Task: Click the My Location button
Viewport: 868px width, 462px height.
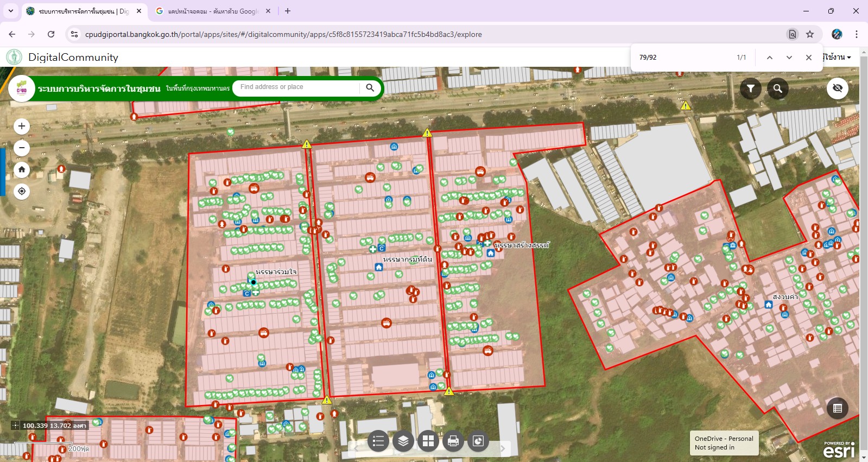Action: point(22,191)
